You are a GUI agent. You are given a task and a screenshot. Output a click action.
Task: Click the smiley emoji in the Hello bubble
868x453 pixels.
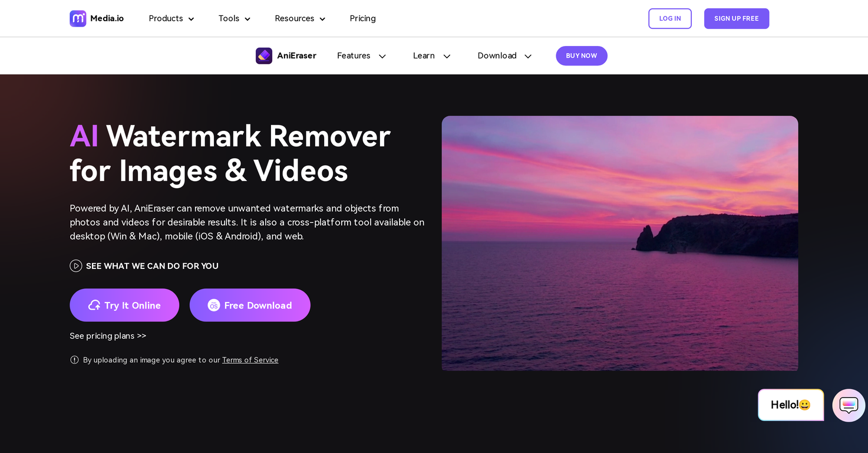(804, 405)
